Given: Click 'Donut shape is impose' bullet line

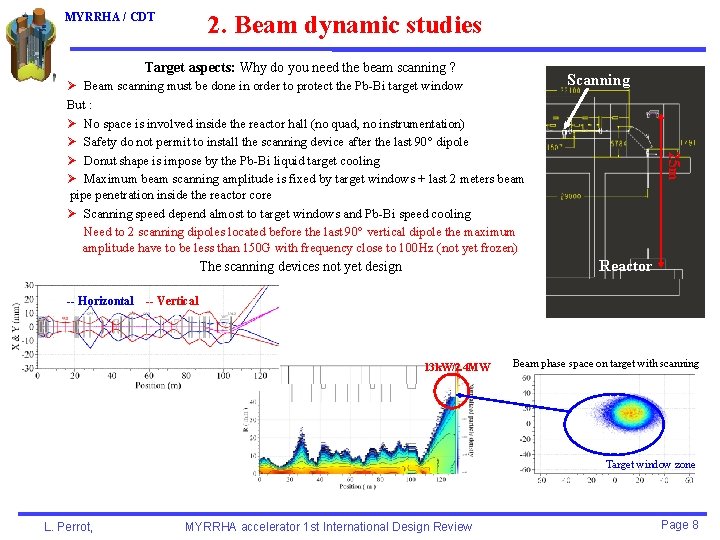Looking at the screenshot, I should 231,161.
